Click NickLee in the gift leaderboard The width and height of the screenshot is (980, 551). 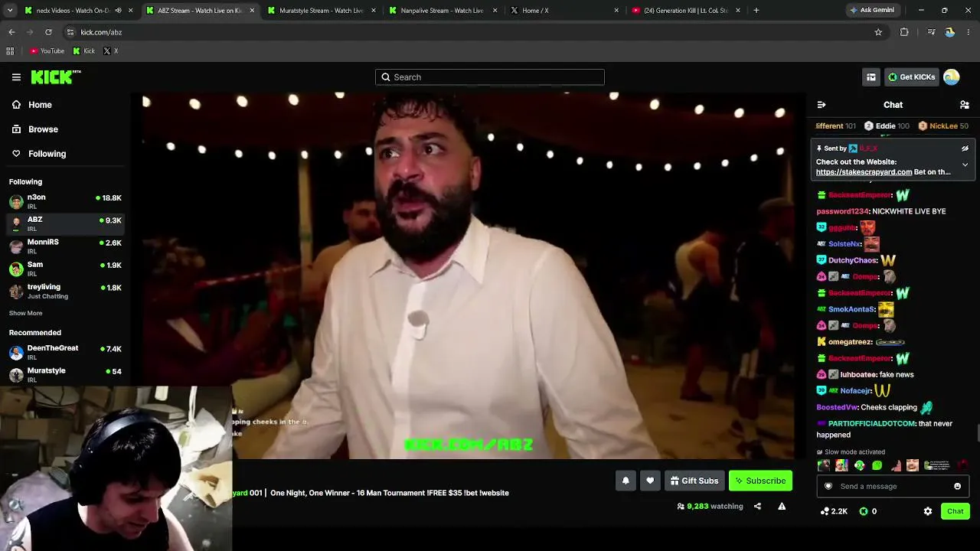tap(943, 126)
